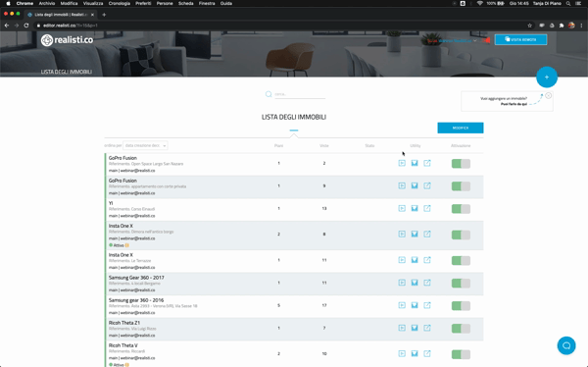Play the Samsung Gear 360 - 2017 tour
Image resolution: width=588 pixels, height=367 pixels.
click(x=402, y=283)
